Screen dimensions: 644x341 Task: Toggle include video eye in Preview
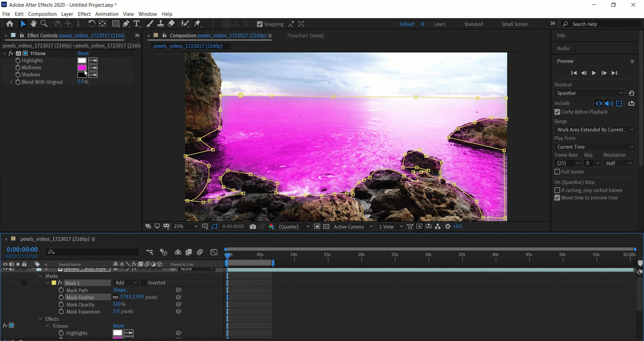coord(599,103)
